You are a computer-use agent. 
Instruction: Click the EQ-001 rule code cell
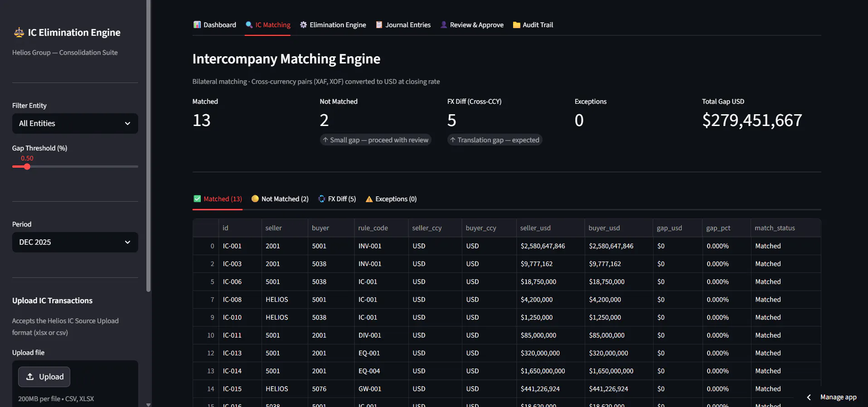click(381, 353)
